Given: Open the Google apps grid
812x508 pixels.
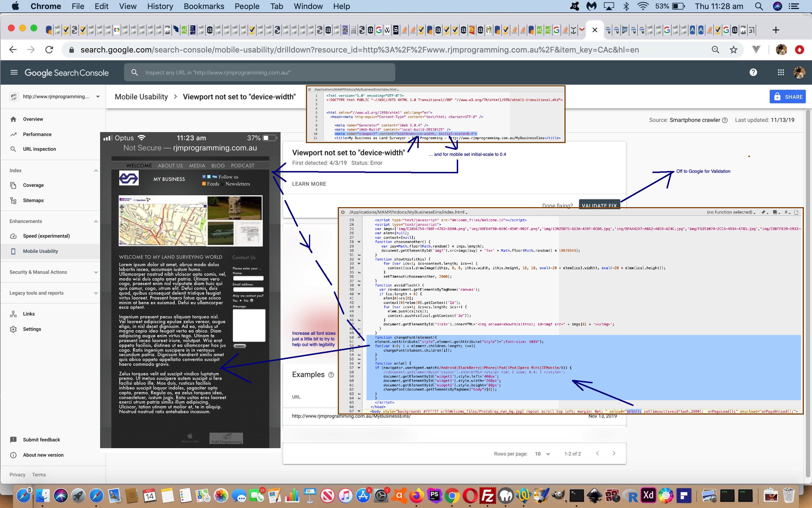Looking at the screenshot, I should [x=781, y=72].
